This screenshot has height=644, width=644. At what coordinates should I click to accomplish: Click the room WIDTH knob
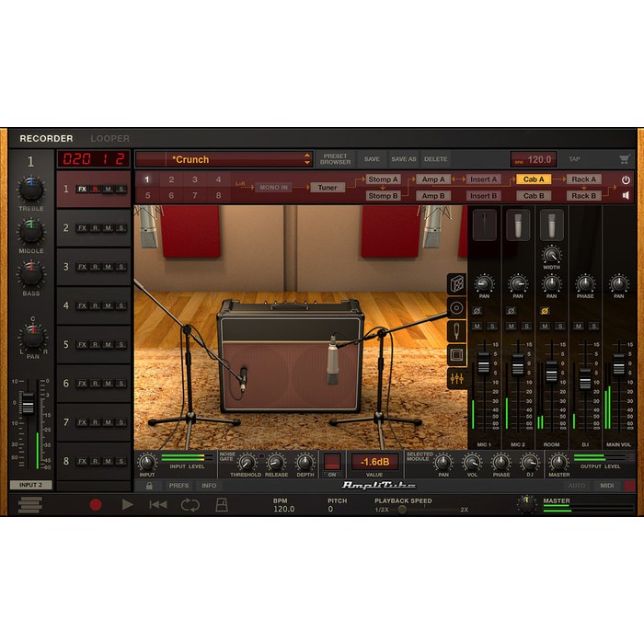(552, 255)
